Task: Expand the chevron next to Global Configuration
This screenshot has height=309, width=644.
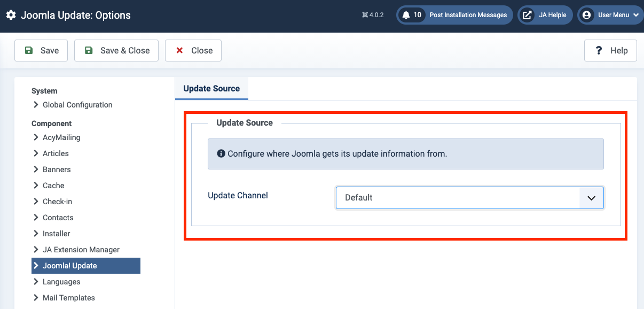Action: pyautogui.click(x=36, y=105)
